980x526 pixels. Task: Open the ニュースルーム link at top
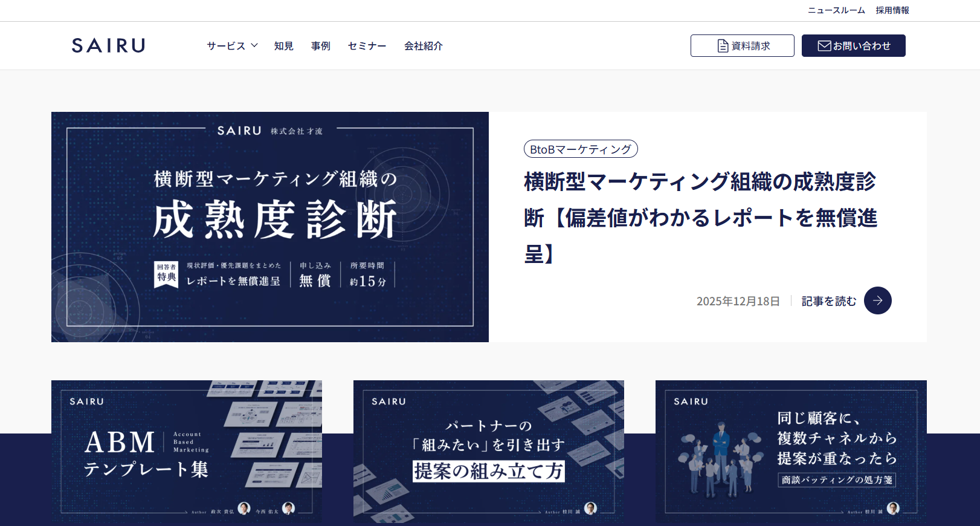coord(836,10)
